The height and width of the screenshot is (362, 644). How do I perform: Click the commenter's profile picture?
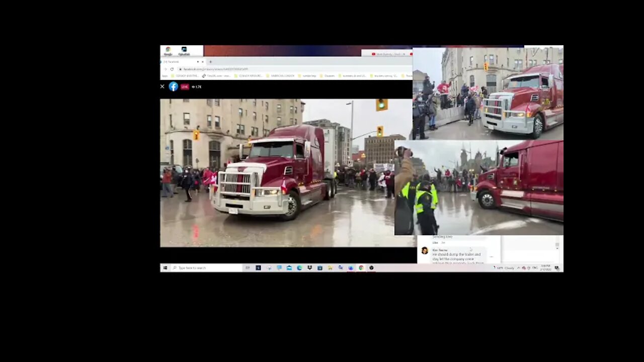(x=425, y=250)
